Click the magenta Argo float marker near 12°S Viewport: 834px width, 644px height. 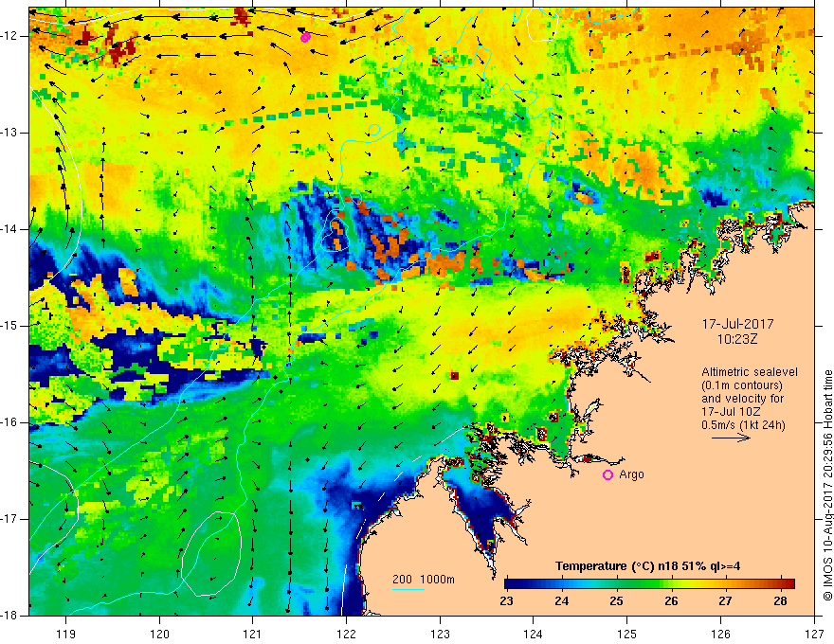coord(305,37)
